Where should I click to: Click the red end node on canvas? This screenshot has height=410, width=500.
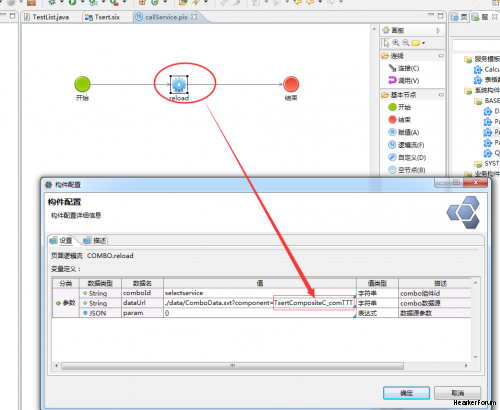tap(291, 84)
